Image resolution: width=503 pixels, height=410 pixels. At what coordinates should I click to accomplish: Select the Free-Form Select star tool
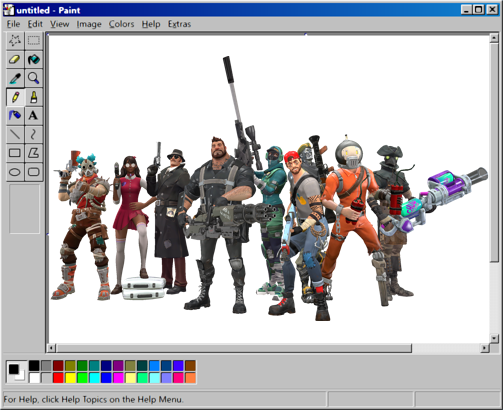(15, 41)
